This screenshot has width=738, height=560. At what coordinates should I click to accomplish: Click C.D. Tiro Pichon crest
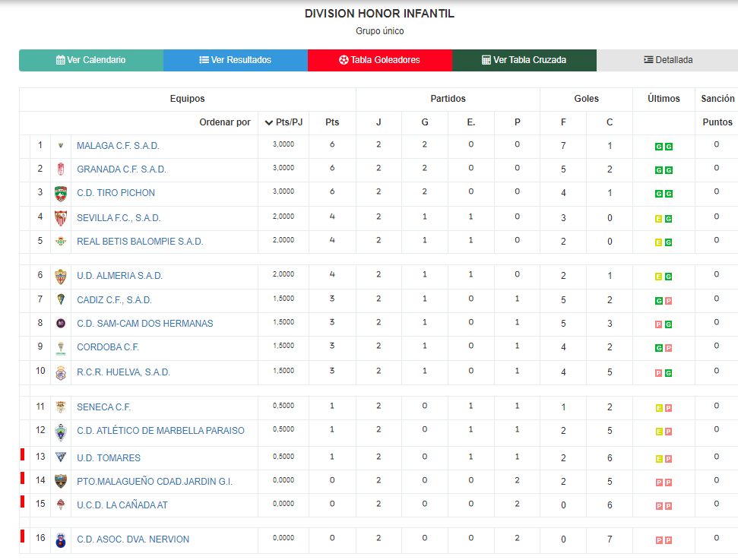pyautogui.click(x=61, y=194)
